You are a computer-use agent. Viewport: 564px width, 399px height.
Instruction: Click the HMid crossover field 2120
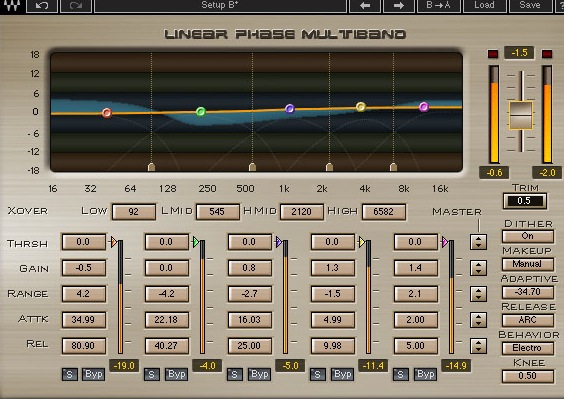click(x=301, y=212)
